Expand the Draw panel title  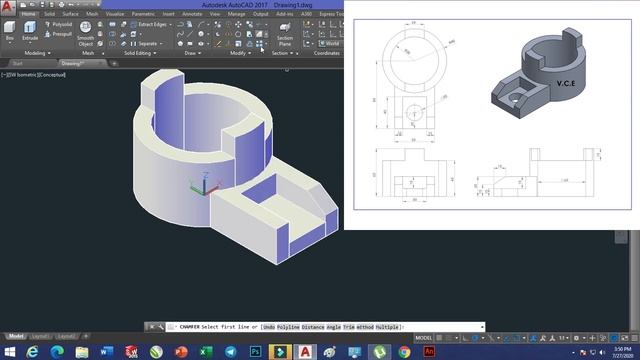193,53
